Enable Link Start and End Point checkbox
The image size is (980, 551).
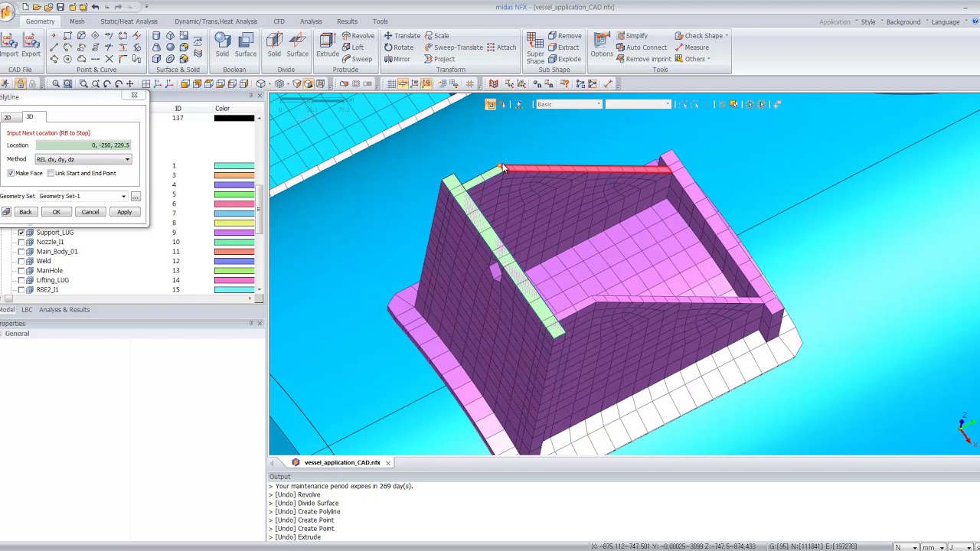click(x=51, y=173)
